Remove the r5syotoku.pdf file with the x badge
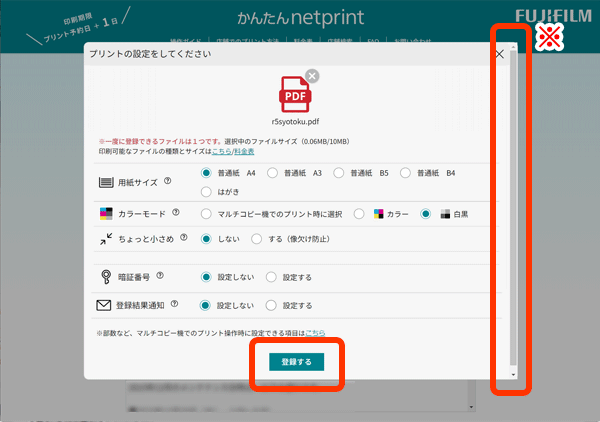 coord(312,76)
